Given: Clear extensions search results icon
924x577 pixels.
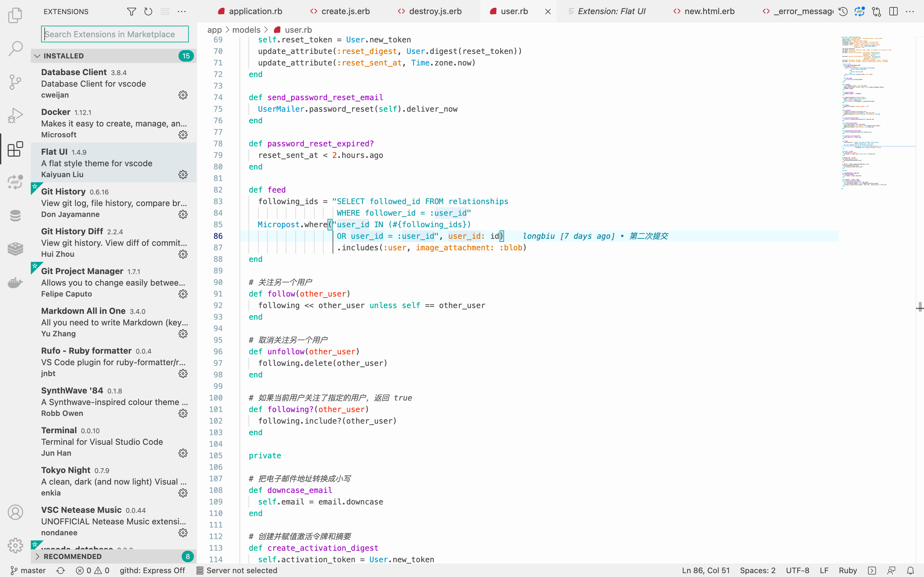Looking at the screenshot, I should coord(165,12).
